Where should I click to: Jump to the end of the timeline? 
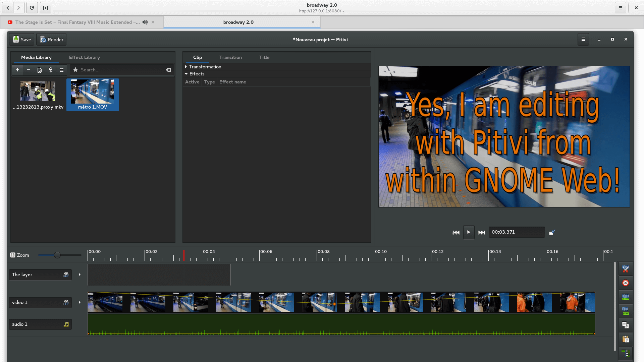pos(482,232)
